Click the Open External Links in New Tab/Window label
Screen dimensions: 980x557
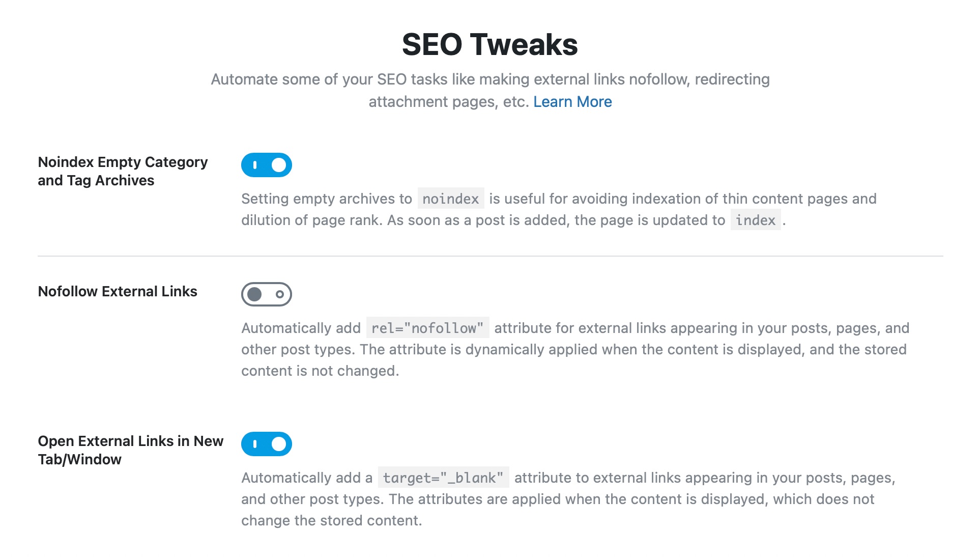(x=130, y=450)
